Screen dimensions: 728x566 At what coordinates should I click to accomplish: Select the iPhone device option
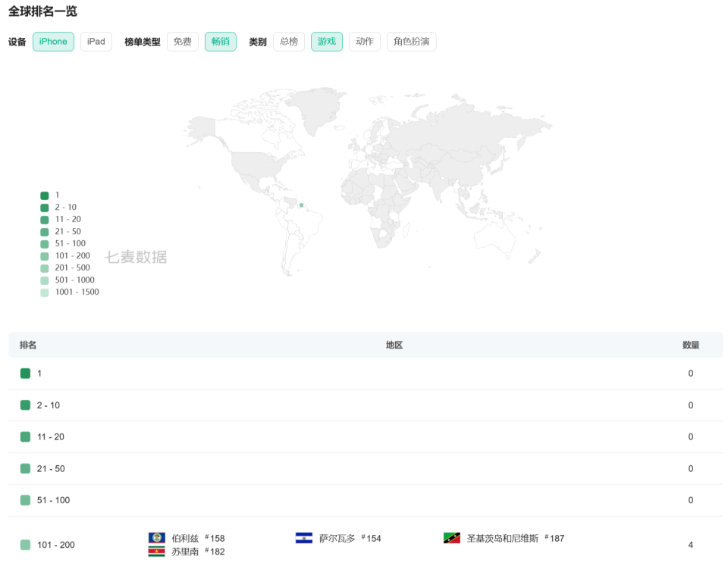[x=53, y=42]
